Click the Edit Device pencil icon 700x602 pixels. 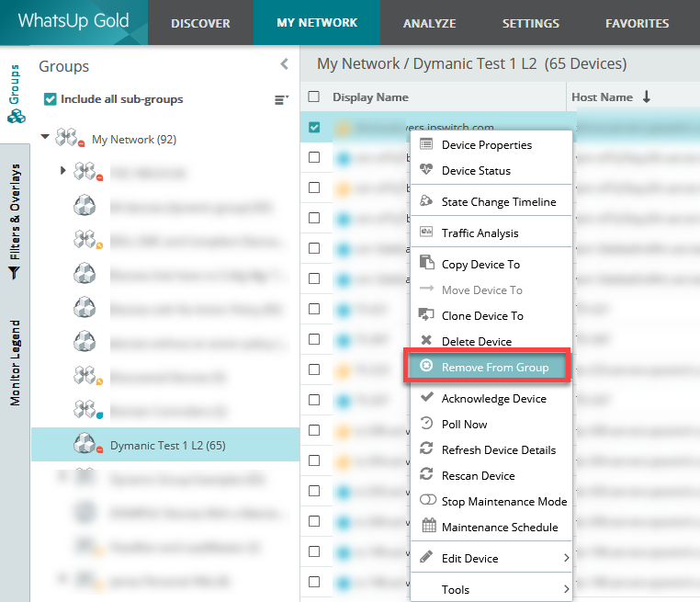coord(426,556)
